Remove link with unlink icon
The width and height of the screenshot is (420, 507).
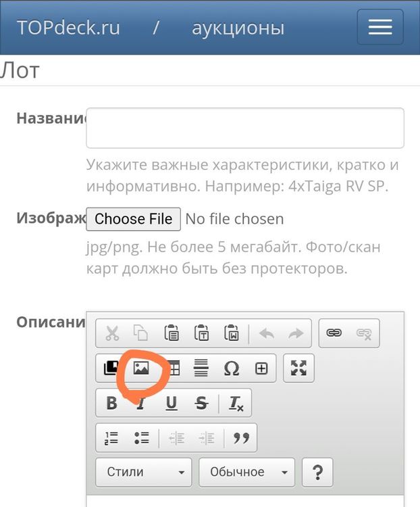(364, 333)
